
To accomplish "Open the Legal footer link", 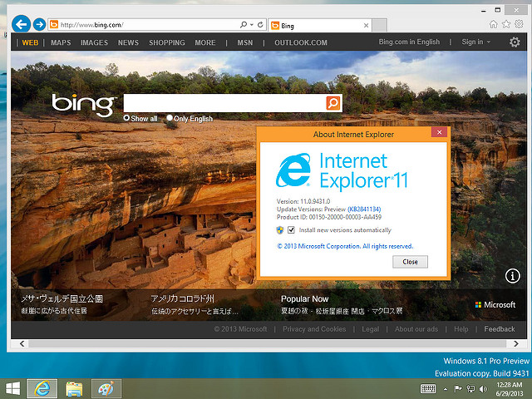I will point(370,329).
